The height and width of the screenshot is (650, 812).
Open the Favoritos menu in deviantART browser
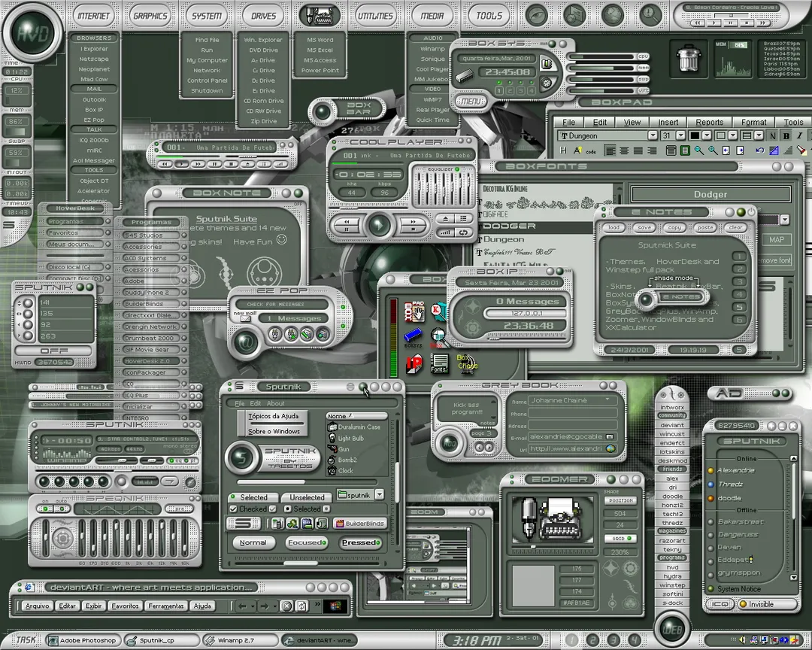tap(125, 606)
